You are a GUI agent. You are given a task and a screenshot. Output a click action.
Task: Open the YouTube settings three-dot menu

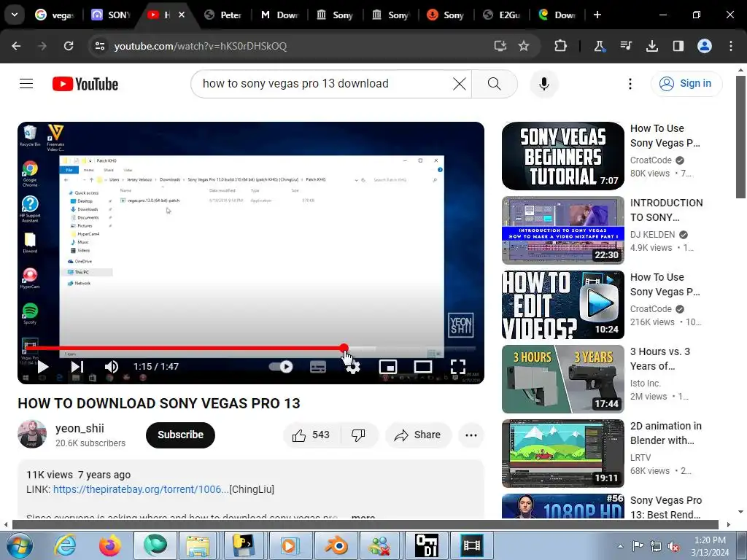pyautogui.click(x=630, y=84)
